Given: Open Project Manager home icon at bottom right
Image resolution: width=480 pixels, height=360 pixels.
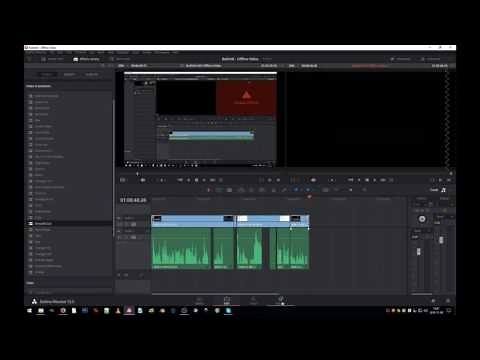Looking at the screenshot, I should 433,301.
